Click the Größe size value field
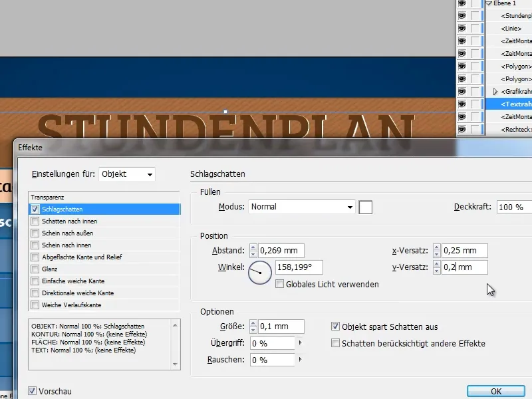 point(281,327)
